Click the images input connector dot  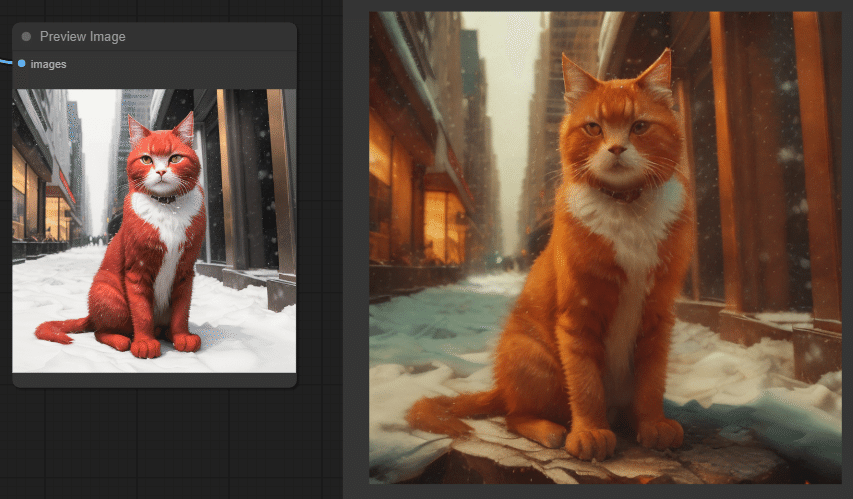[22, 64]
